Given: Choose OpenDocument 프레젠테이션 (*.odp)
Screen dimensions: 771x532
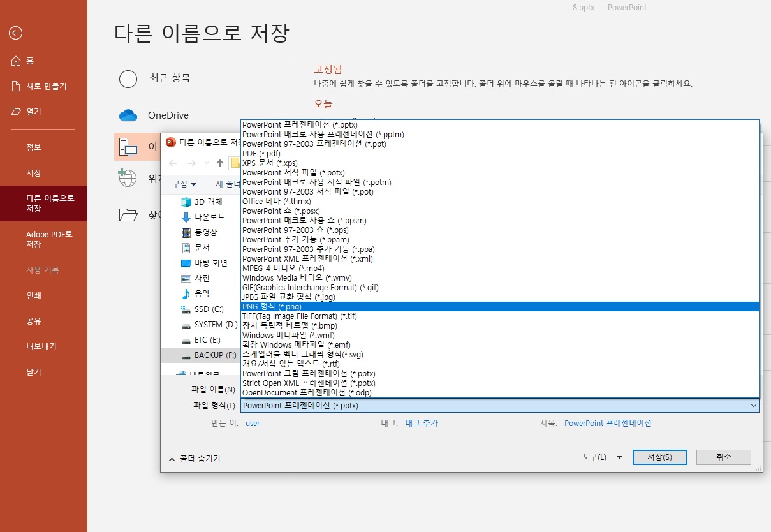Looking at the screenshot, I should pyautogui.click(x=499, y=393).
